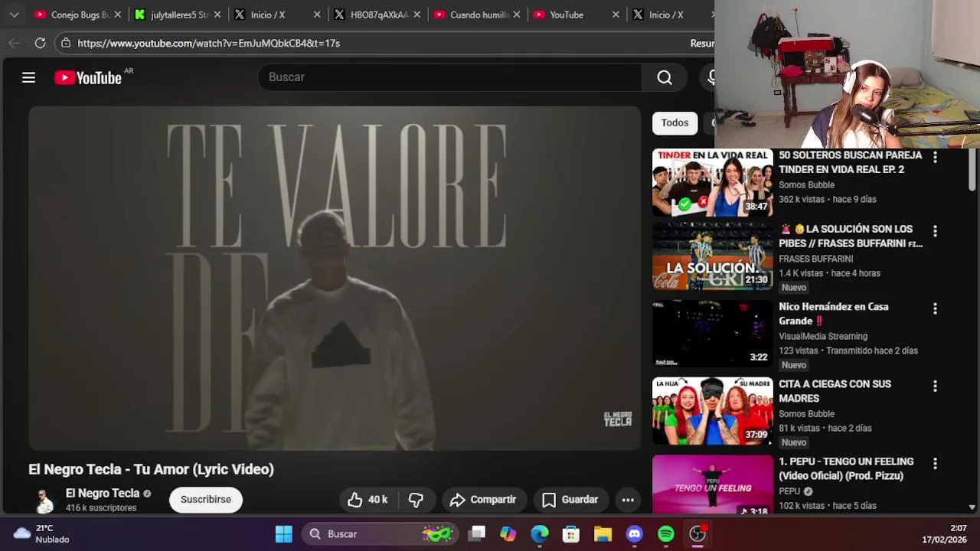This screenshot has width=980, height=551.
Task: Open the YouTube hamburger guide menu
Action: tap(28, 77)
